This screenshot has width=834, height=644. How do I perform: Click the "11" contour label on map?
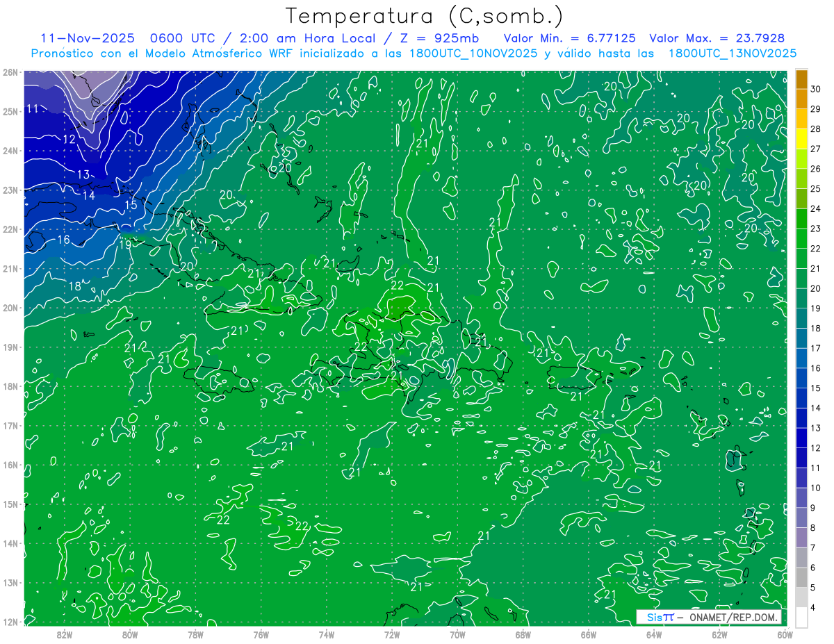click(33, 108)
